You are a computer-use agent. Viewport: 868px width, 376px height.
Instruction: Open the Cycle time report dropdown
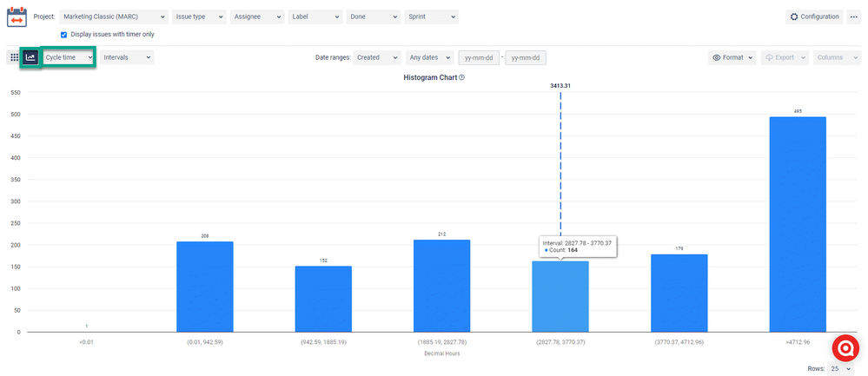[x=69, y=57]
